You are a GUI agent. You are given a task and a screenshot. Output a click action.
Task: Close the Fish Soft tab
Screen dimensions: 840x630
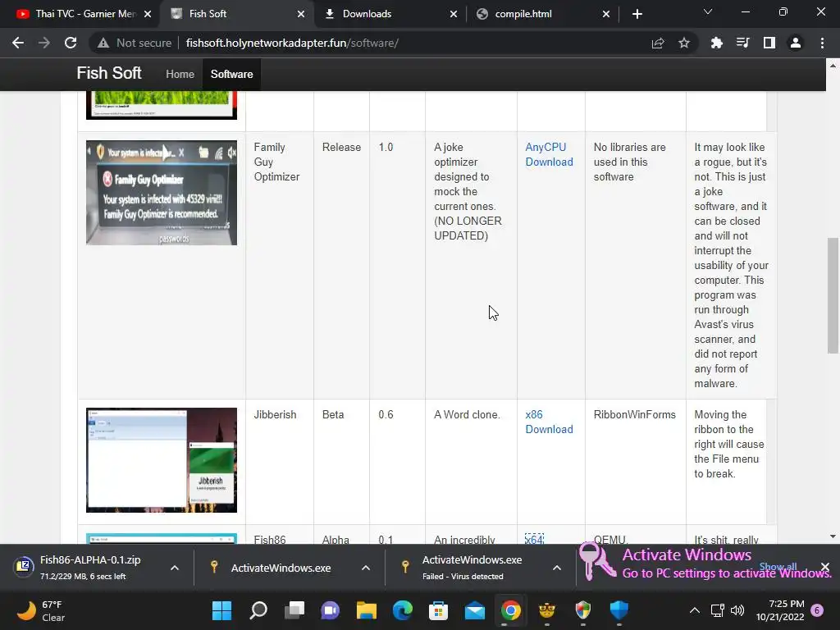pos(301,14)
